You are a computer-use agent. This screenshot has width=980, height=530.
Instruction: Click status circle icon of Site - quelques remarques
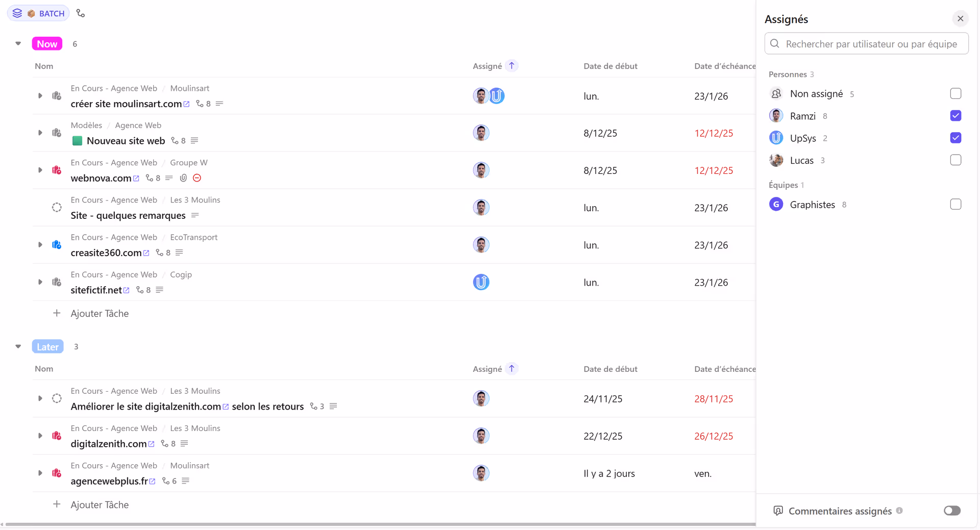pyautogui.click(x=57, y=208)
